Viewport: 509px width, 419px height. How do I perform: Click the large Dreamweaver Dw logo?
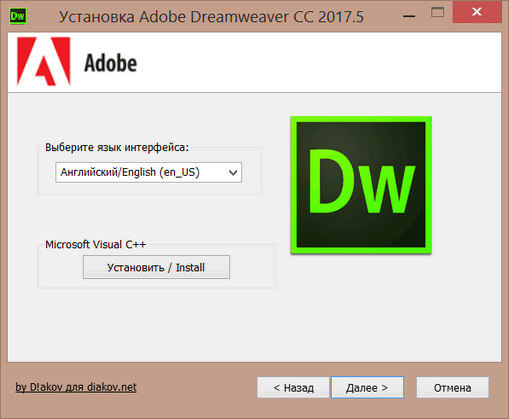(361, 185)
